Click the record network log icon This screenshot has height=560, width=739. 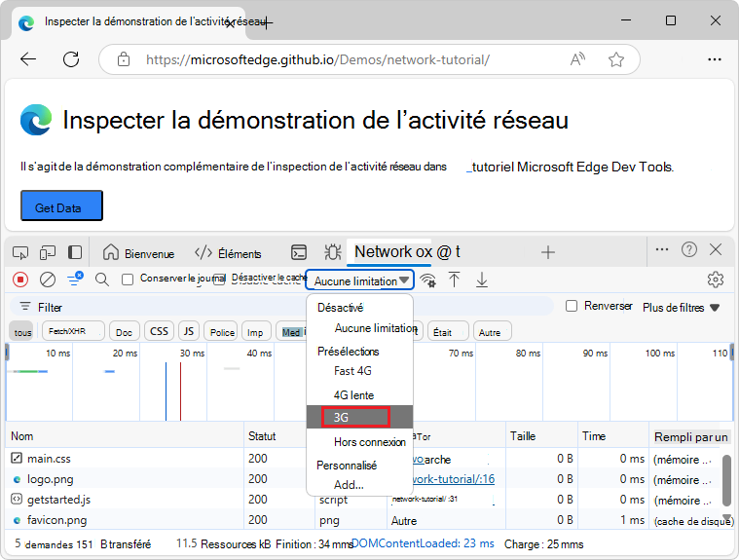coord(20,280)
